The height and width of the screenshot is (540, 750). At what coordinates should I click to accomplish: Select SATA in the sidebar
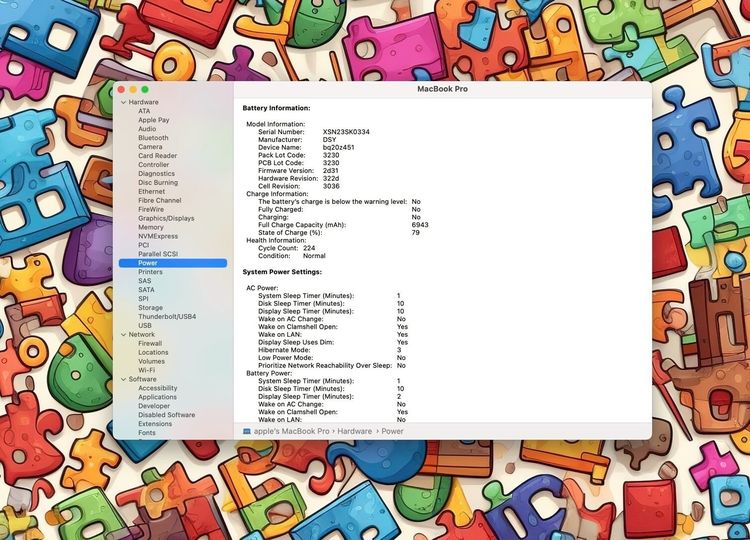tap(146, 290)
